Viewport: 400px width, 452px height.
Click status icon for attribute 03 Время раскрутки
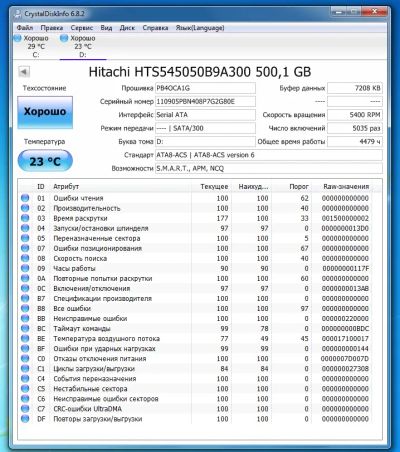click(x=25, y=218)
